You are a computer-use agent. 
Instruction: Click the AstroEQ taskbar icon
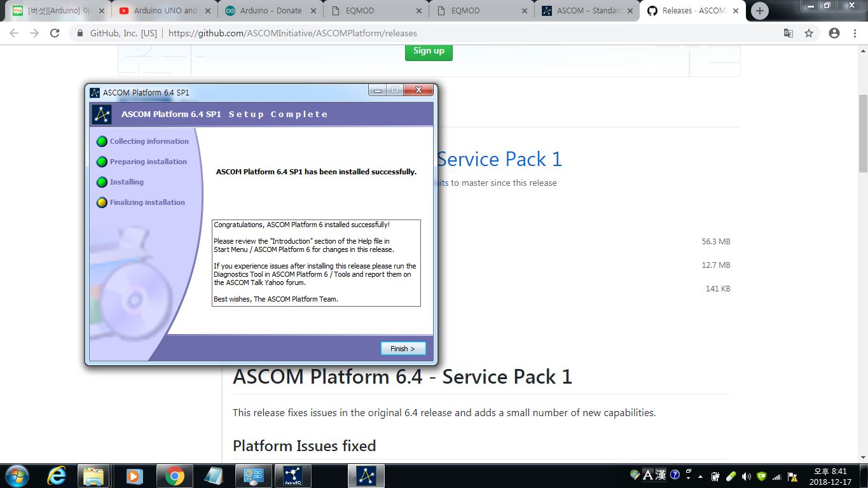click(293, 476)
